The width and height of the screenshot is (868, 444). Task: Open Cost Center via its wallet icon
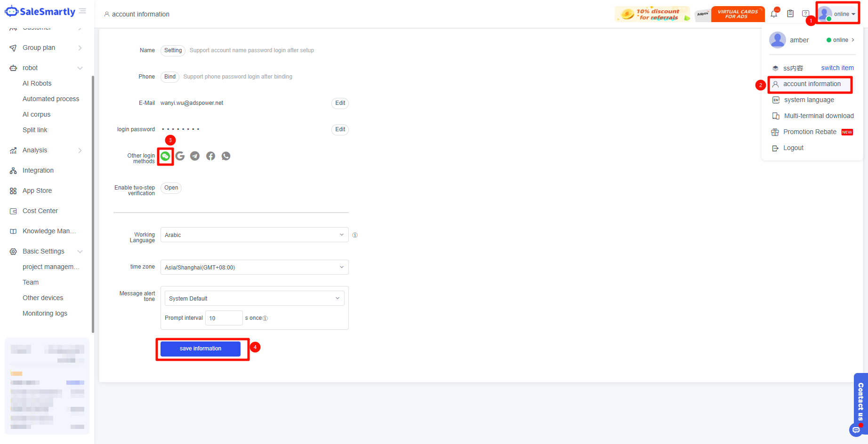pos(13,211)
